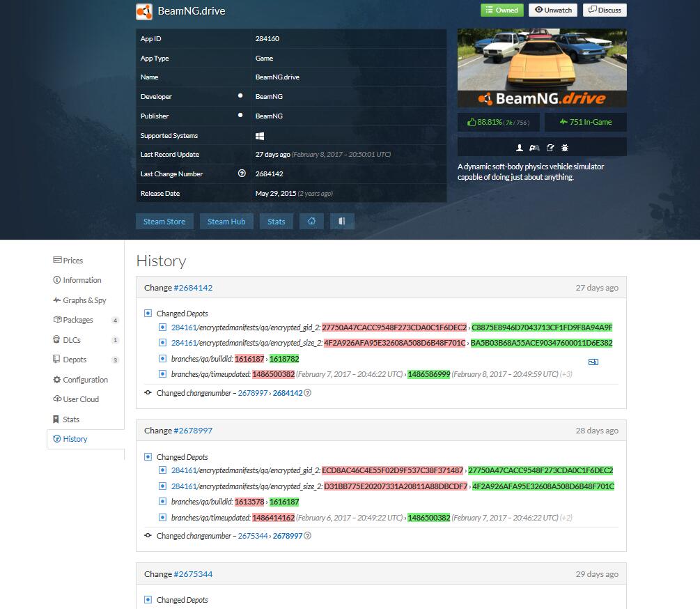Click square icon by gid_2 27750A47 change
The width and height of the screenshot is (700, 609).
[x=162, y=327]
